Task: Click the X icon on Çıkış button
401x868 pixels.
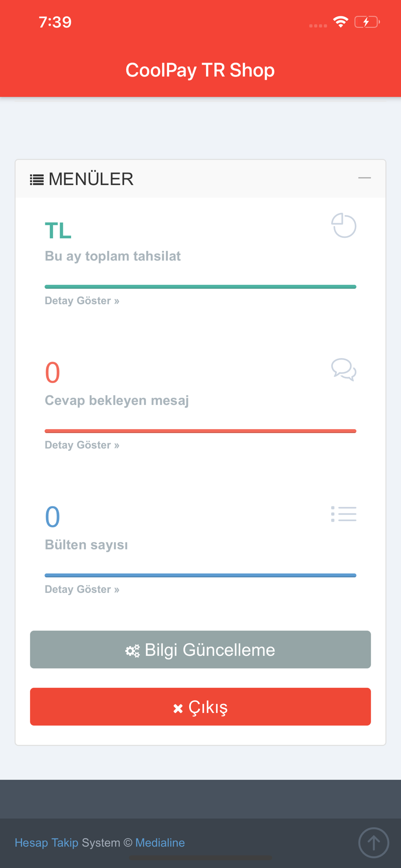Action: pyautogui.click(x=178, y=708)
